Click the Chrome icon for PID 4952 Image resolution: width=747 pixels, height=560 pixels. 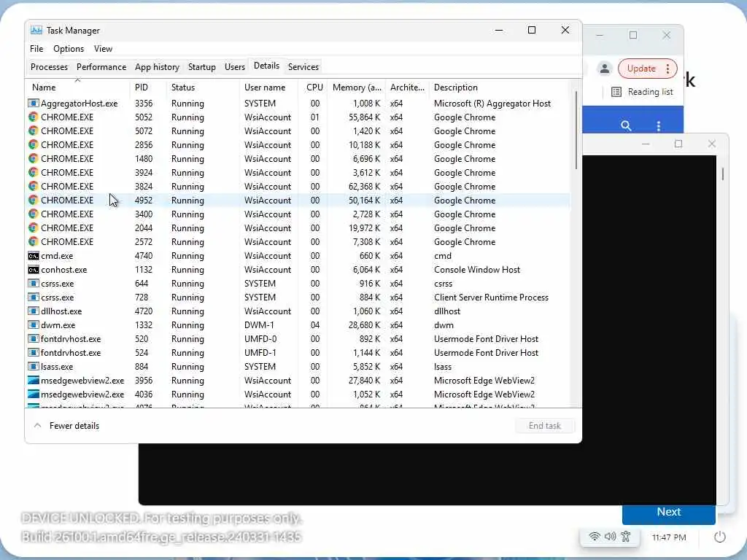[x=34, y=200]
